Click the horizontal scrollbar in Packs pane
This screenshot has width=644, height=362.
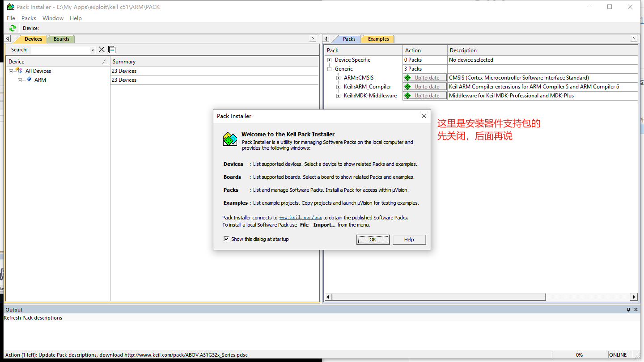pos(439,297)
